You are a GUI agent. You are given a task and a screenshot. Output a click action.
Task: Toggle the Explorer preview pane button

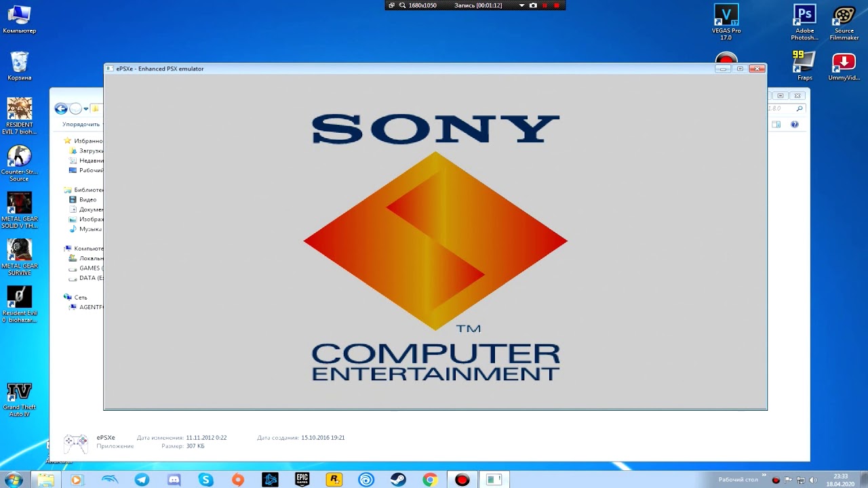(x=776, y=124)
